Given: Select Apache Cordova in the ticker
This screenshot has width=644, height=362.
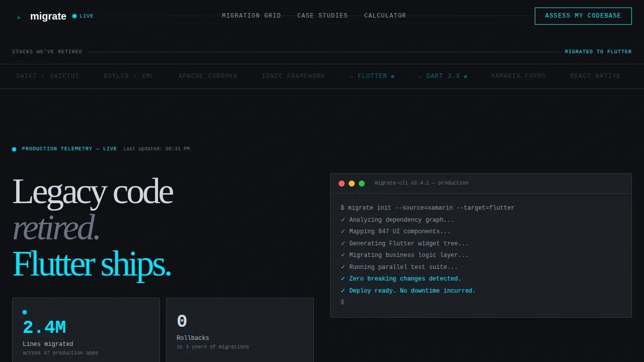Looking at the screenshot, I should 208,76.
